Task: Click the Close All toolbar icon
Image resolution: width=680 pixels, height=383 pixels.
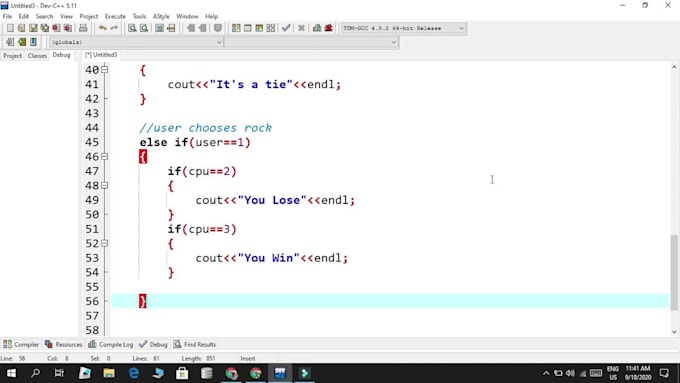Action: point(68,28)
